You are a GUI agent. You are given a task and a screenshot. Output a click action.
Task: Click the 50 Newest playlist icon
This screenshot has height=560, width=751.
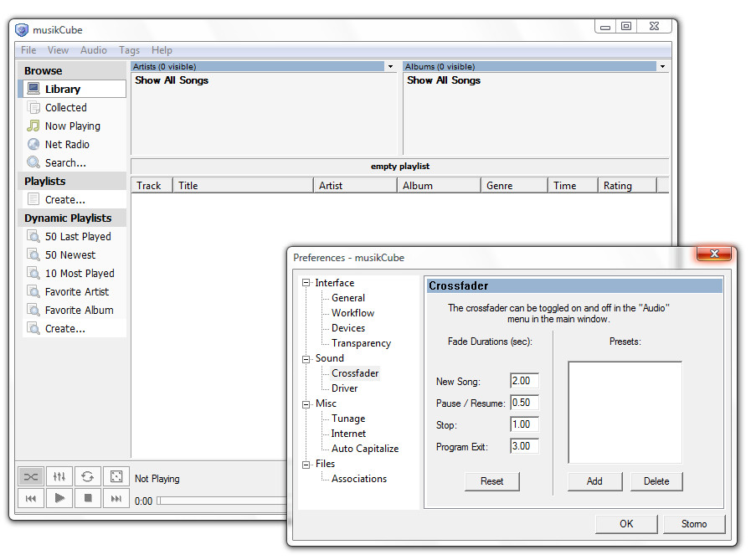pos(33,254)
